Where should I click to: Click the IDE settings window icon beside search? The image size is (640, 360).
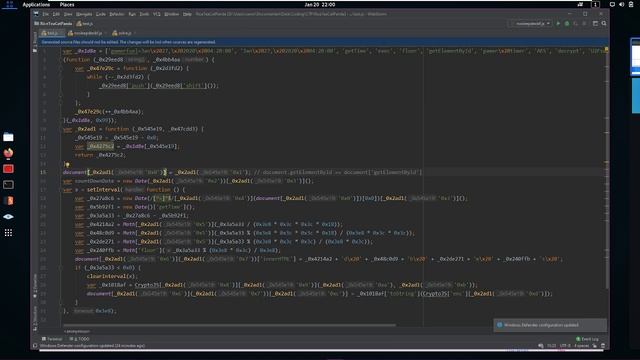point(595,24)
